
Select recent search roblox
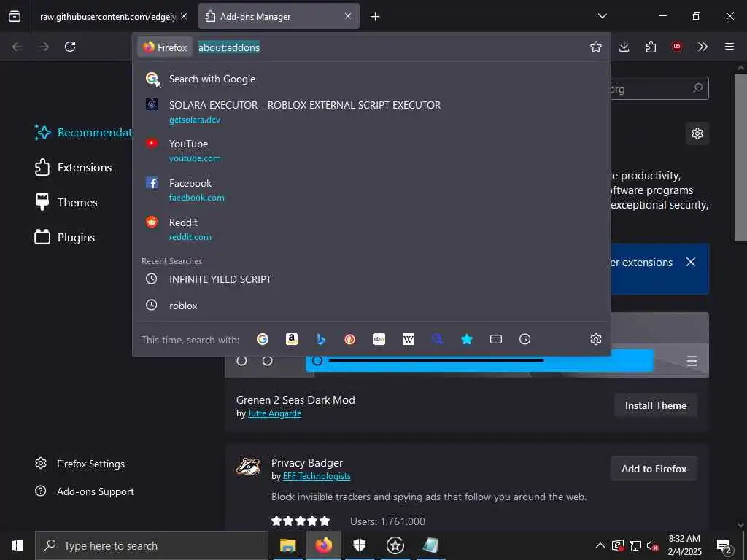(371, 306)
